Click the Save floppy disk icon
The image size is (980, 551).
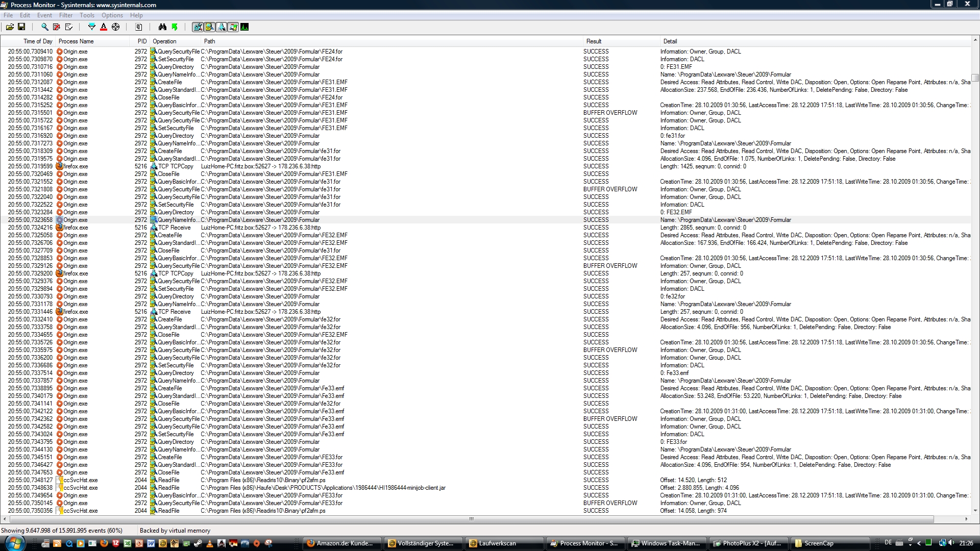(x=21, y=27)
